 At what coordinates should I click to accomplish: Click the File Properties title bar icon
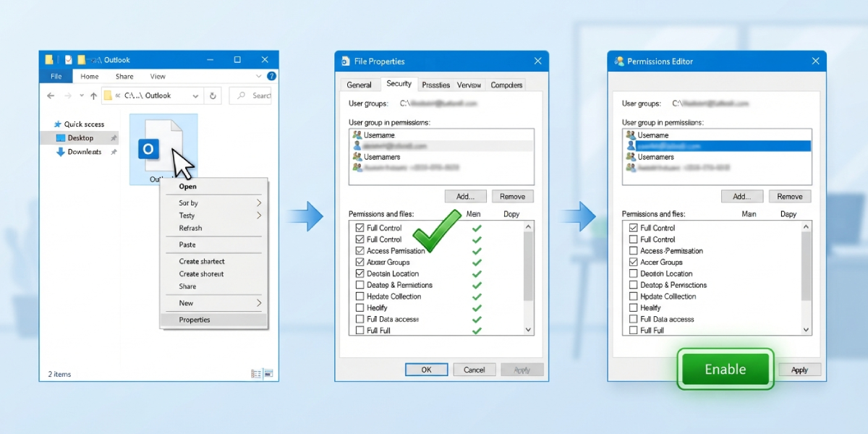tap(345, 61)
